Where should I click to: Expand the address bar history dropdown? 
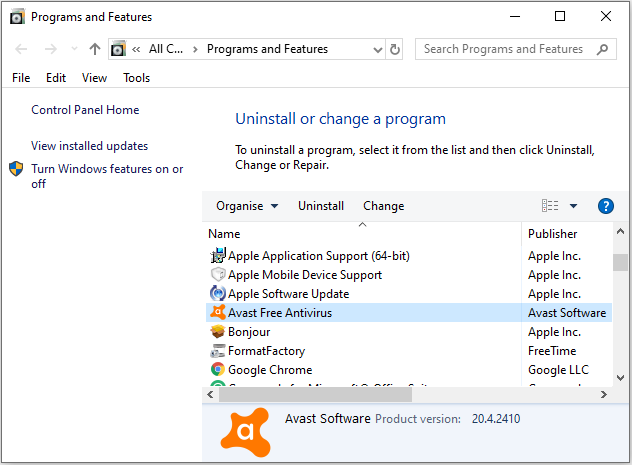375,49
